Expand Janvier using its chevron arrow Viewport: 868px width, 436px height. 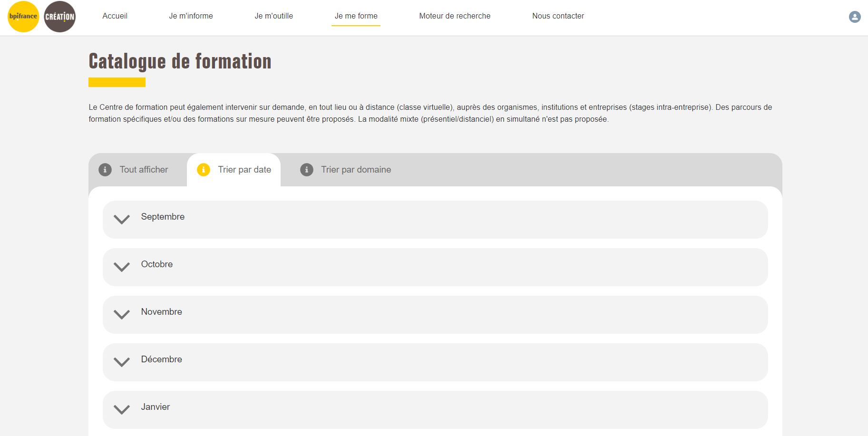pos(122,409)
